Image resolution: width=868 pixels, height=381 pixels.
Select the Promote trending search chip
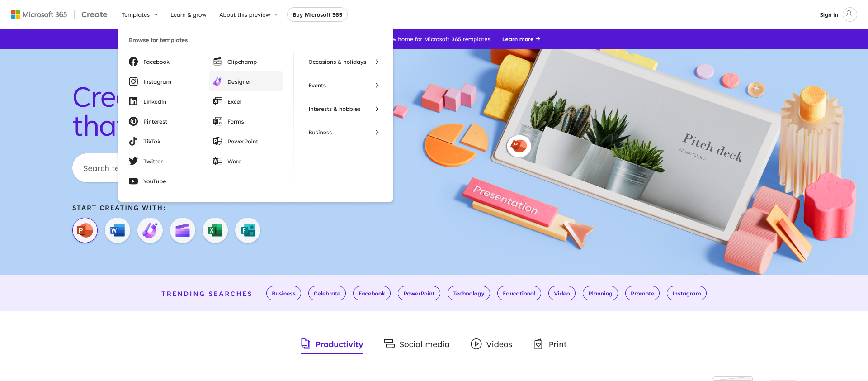point(642,293)
